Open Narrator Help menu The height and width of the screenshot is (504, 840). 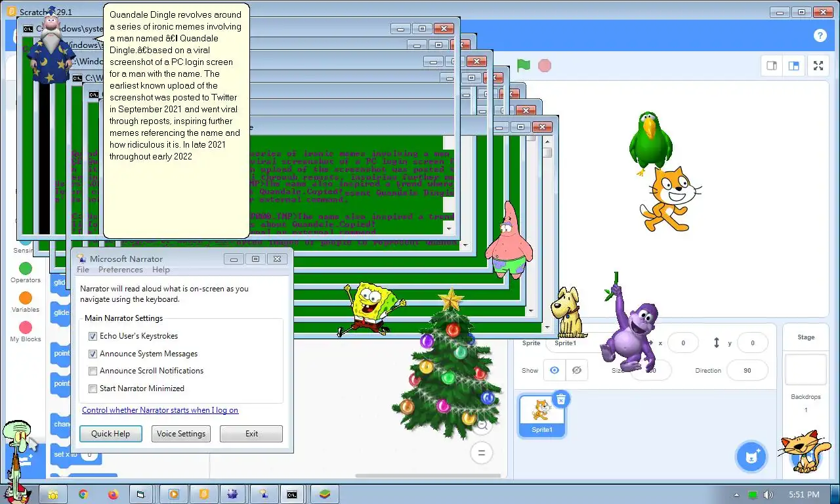click(x=161, y=270)
